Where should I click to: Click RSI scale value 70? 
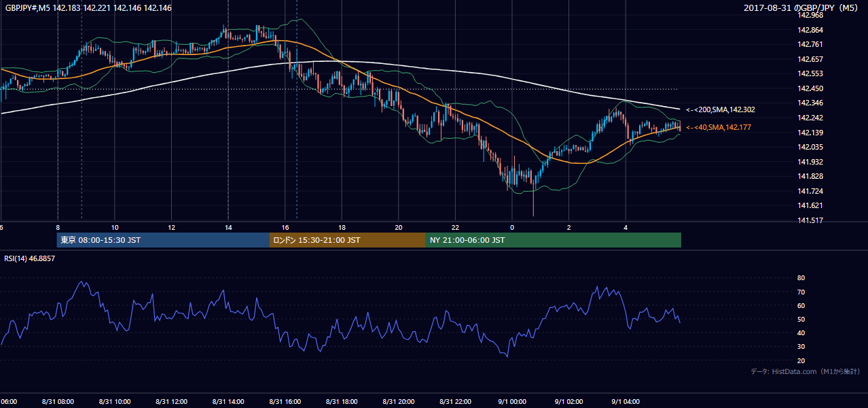801,292
